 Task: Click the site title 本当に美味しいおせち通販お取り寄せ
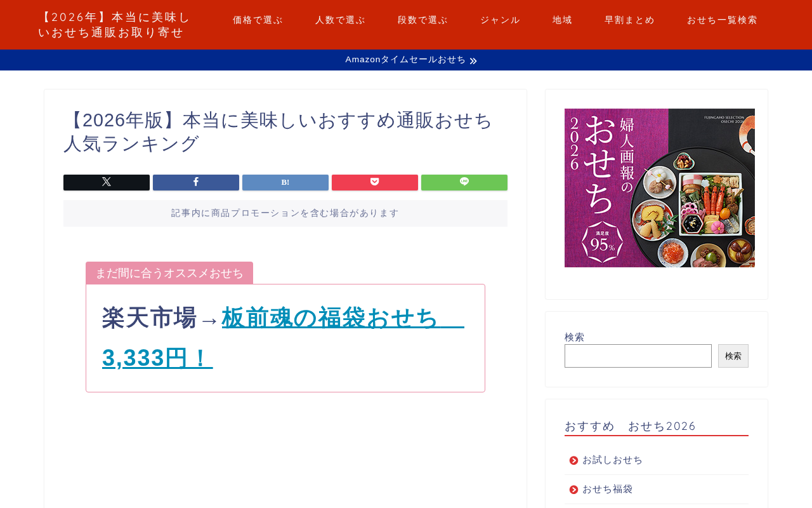tap(114, 25)
